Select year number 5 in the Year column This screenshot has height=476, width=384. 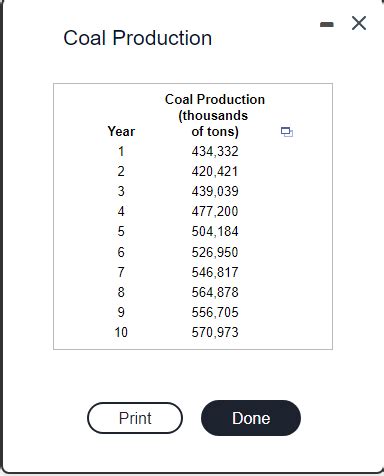(121, 231)
